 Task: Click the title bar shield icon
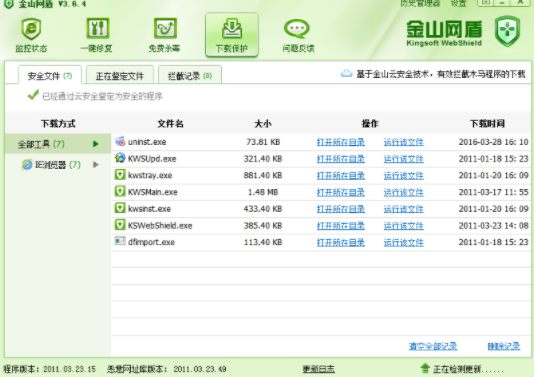click(9, 4)
